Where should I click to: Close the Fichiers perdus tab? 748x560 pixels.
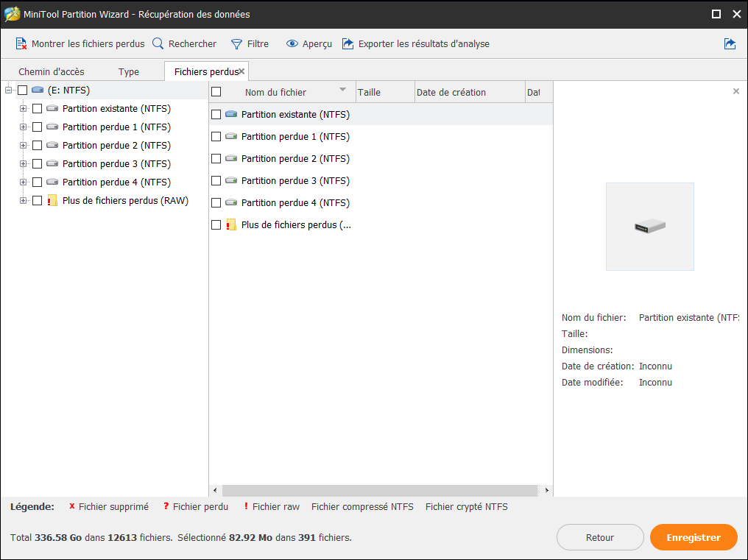[242, 71]
